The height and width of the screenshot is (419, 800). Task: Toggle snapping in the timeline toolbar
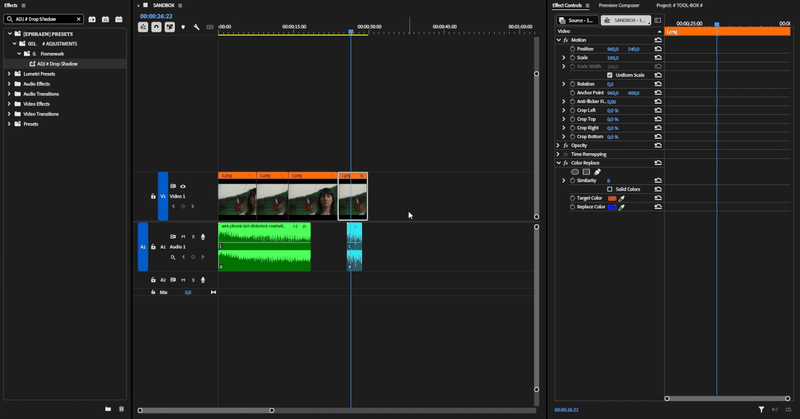coord(156,27)
